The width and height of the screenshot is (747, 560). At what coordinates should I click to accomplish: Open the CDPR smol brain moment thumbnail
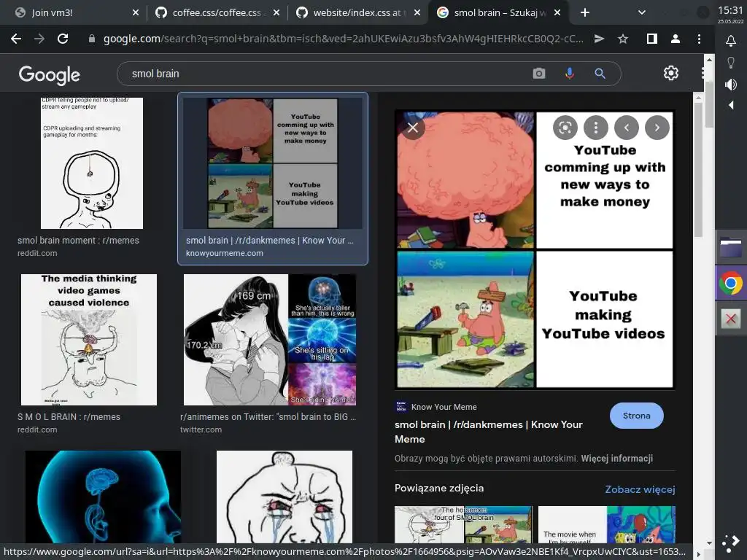tap(91, 163)
